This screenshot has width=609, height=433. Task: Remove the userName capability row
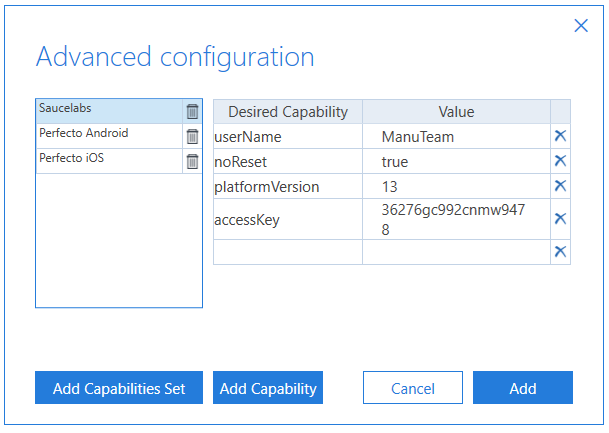click(x=560, y=137)
